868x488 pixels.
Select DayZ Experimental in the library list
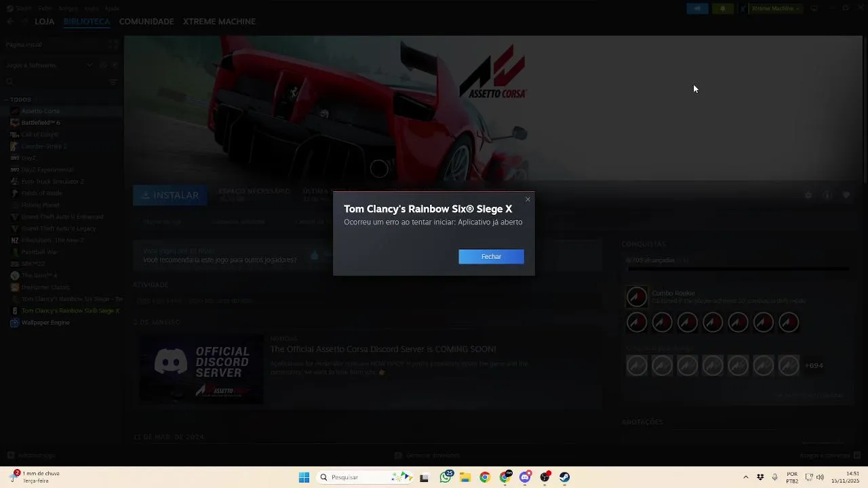[47, 169]
